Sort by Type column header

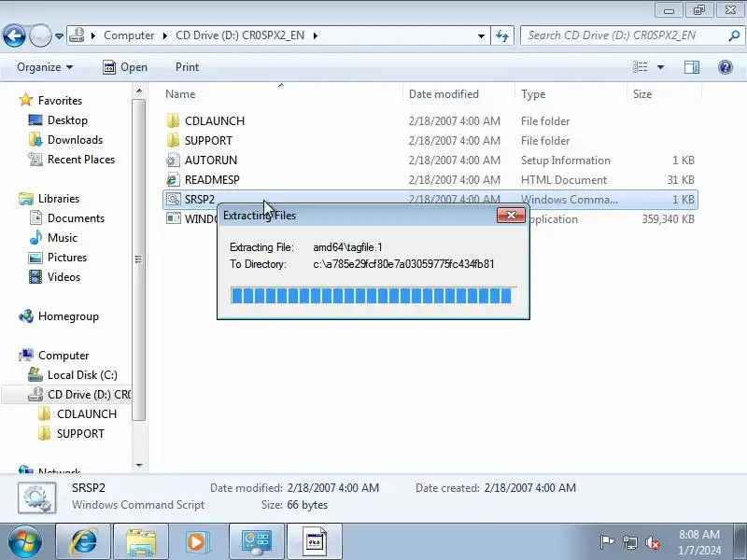coord(571,94)
